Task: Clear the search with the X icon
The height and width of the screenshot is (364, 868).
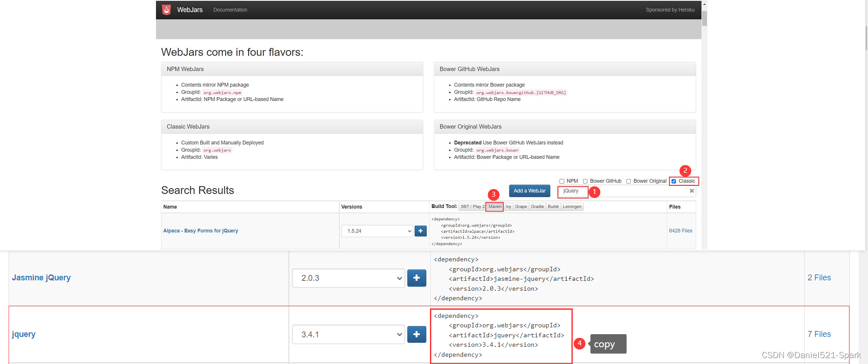Action: tap(692, 191)
